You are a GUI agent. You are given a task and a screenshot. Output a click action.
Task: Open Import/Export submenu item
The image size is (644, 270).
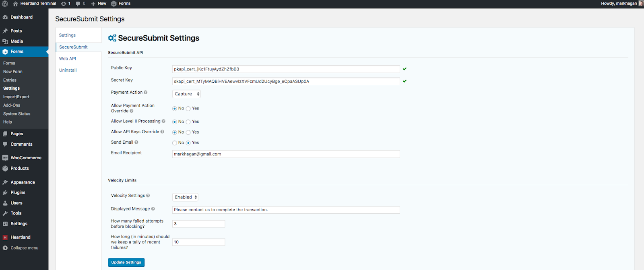coord(16,97)
